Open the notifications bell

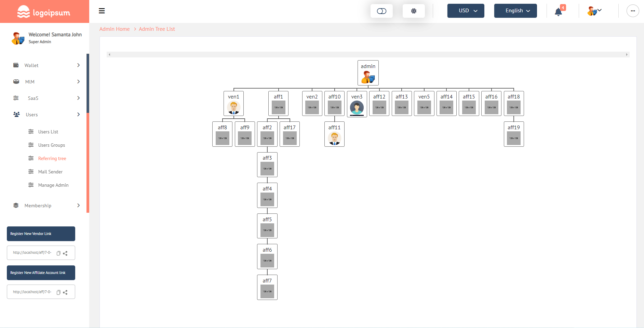point(558,12)
